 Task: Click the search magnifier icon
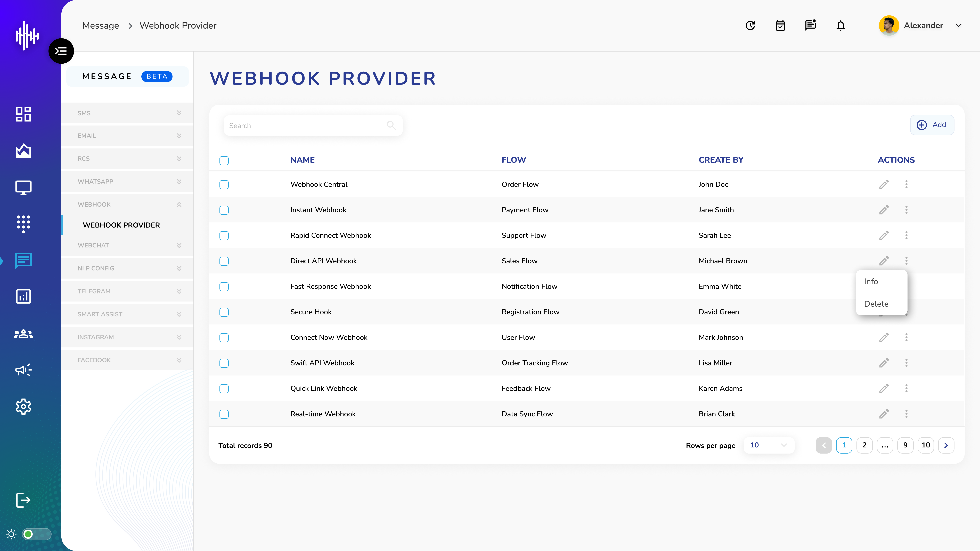tap(391, 125)
